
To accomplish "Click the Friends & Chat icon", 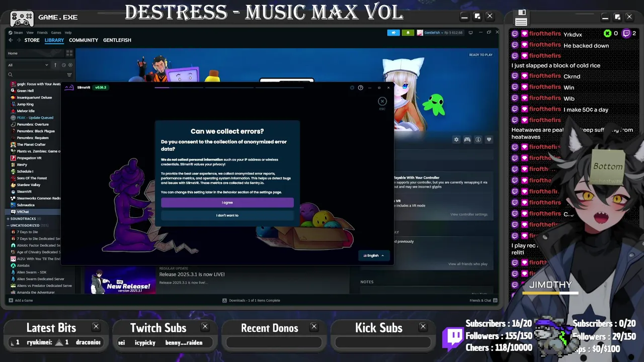I will [x=495, y=300].
